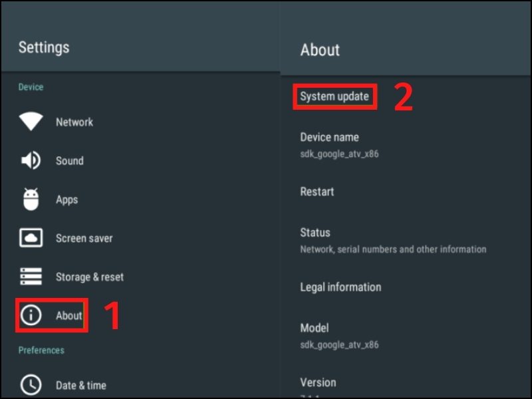532x399 pixels.
Task: Select the Apps Android robot icon
Action: (31, 199)
